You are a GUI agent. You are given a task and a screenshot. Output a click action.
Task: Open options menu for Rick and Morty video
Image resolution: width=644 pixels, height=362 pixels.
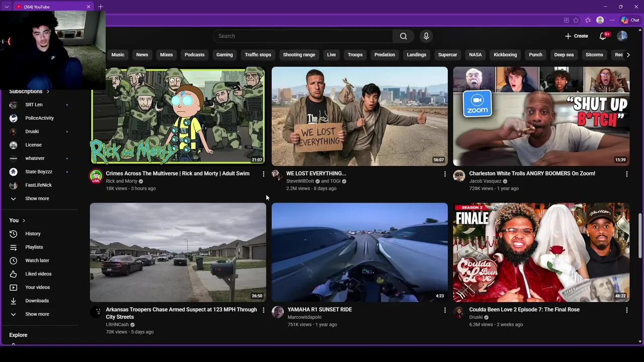pyautogui.click(x=263, y=174)
